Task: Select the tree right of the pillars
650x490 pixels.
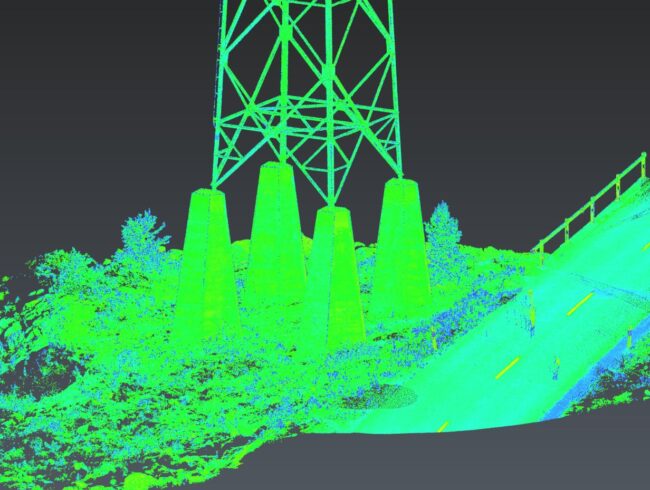Action: click(443, 230)
